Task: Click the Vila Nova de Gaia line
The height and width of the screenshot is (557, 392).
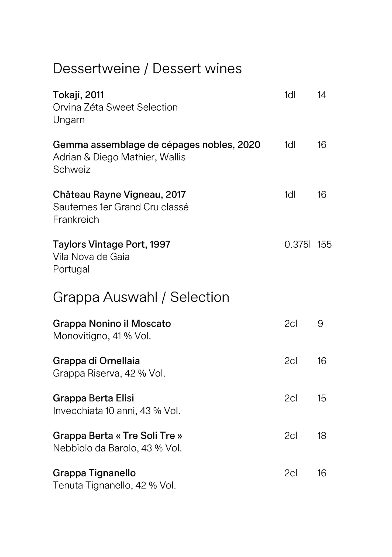Action: click(x=91, y=257)
